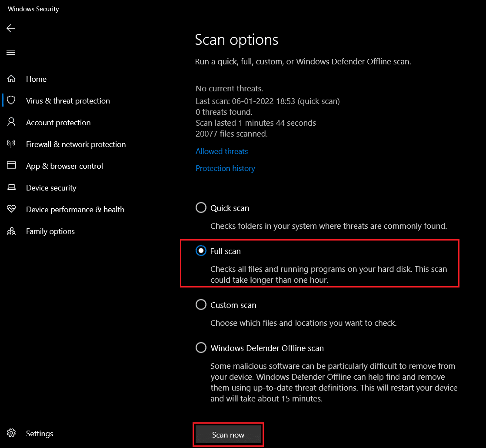The image size is (486, 448).
Task: Click the Virus & threat protection shield icon
Action: pos(11,100)
